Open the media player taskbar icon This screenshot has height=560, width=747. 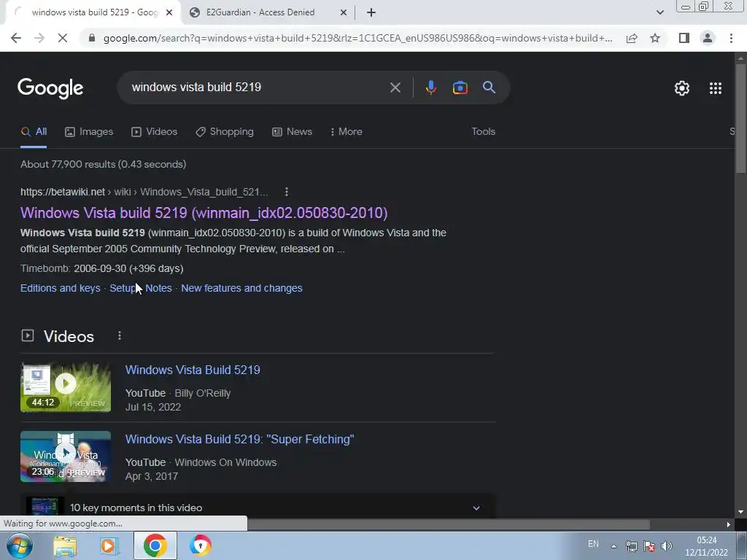[109, 545]
